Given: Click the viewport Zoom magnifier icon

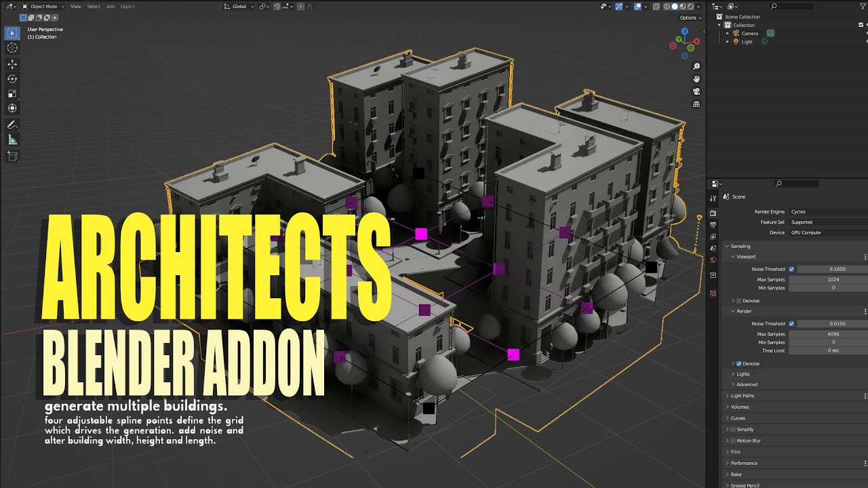Looking at the screenshot, I should point(696,66).
